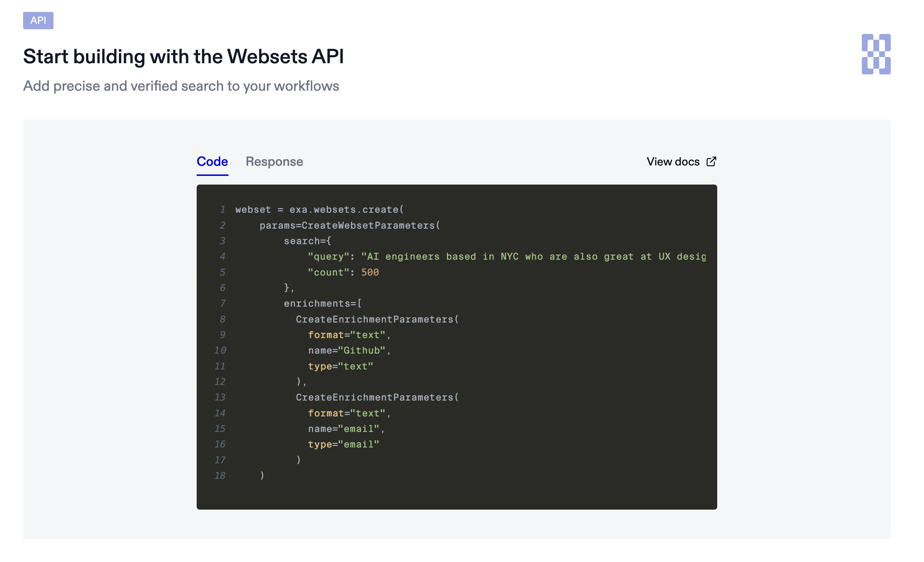This screenshot has height=562, width=924.
Task: Click the type="email" code line
Action: coord(343,444)
